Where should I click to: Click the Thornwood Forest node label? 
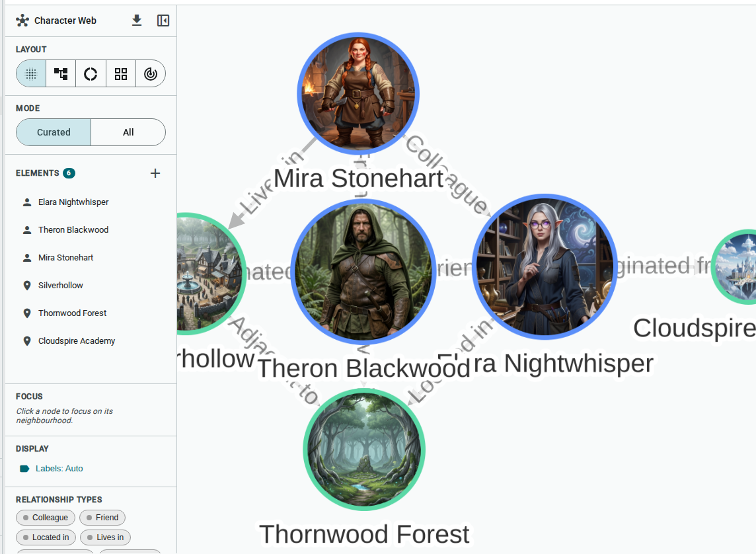pos(364,534)
